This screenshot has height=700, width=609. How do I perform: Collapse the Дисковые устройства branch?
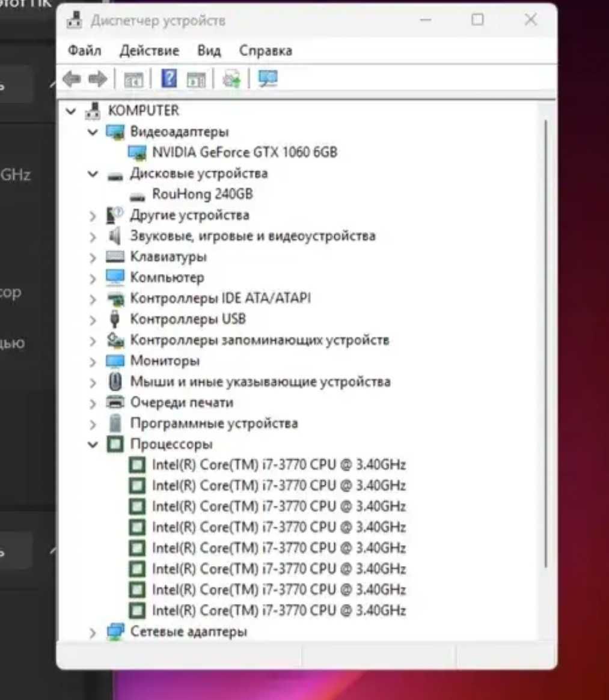[93, 174]
